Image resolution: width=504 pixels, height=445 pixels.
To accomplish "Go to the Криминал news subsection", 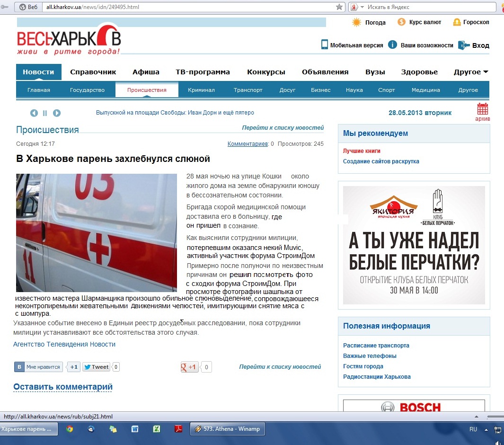I will pyautogui.click(x=201, y=90).
